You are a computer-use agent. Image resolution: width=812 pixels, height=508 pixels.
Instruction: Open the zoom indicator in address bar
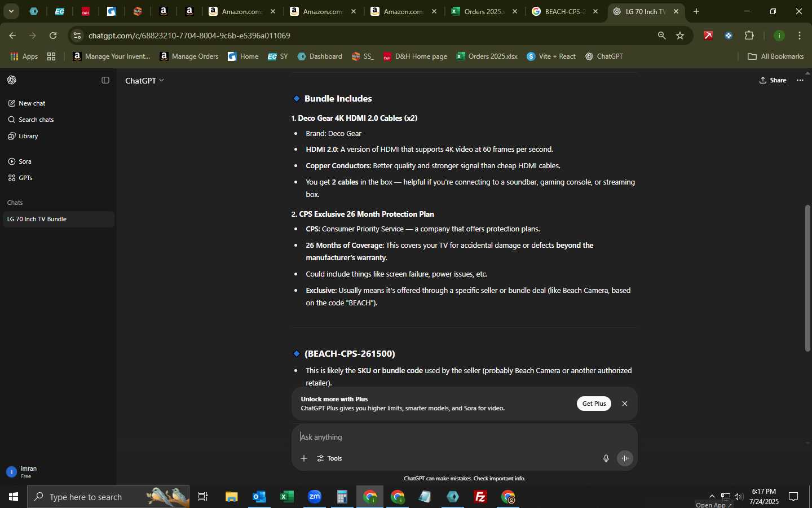pyautogui.click(x=661, y=36)
